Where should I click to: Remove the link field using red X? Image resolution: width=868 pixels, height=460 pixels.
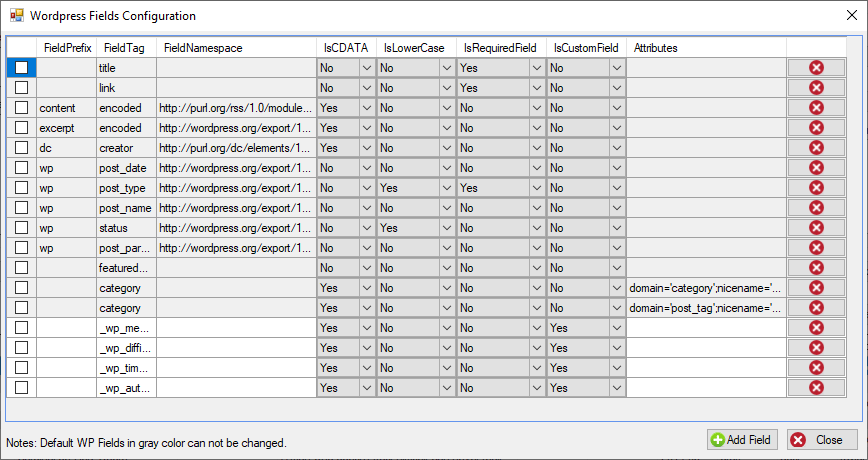pos(817,87)
